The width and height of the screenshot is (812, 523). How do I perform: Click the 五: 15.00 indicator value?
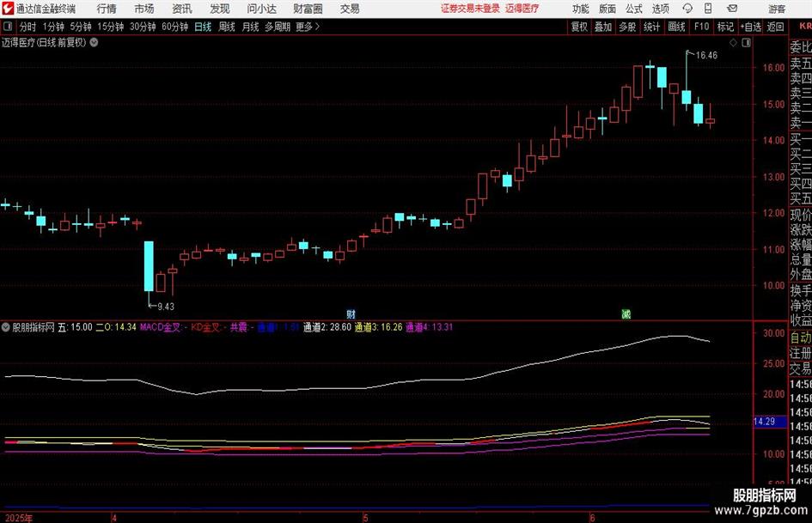click(x=75, y=327)
